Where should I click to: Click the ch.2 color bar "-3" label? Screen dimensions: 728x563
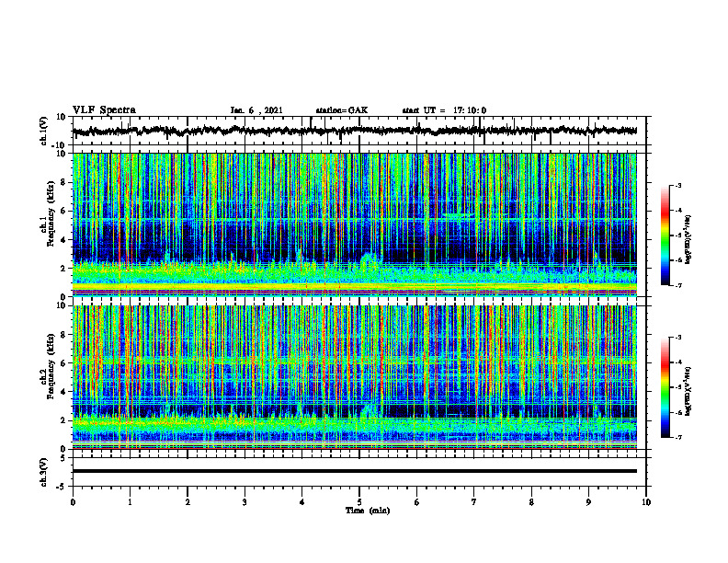point(677,338)
